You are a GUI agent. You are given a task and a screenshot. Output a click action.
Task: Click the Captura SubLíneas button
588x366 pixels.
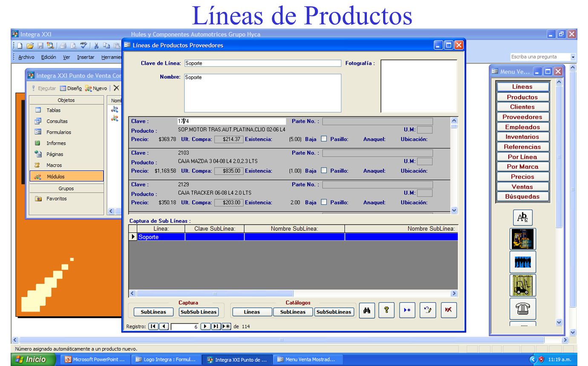(x=153, y=312)
